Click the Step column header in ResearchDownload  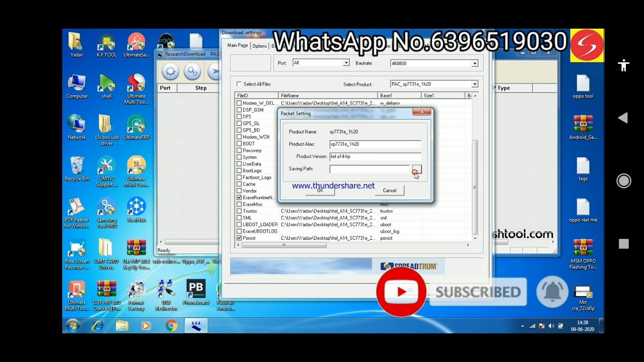(201, 88)
